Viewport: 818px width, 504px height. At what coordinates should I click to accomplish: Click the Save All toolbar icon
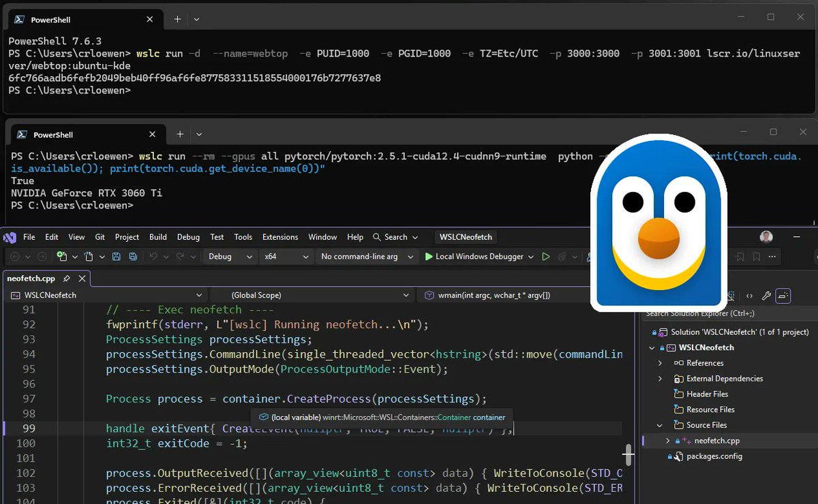coord(133,257)
